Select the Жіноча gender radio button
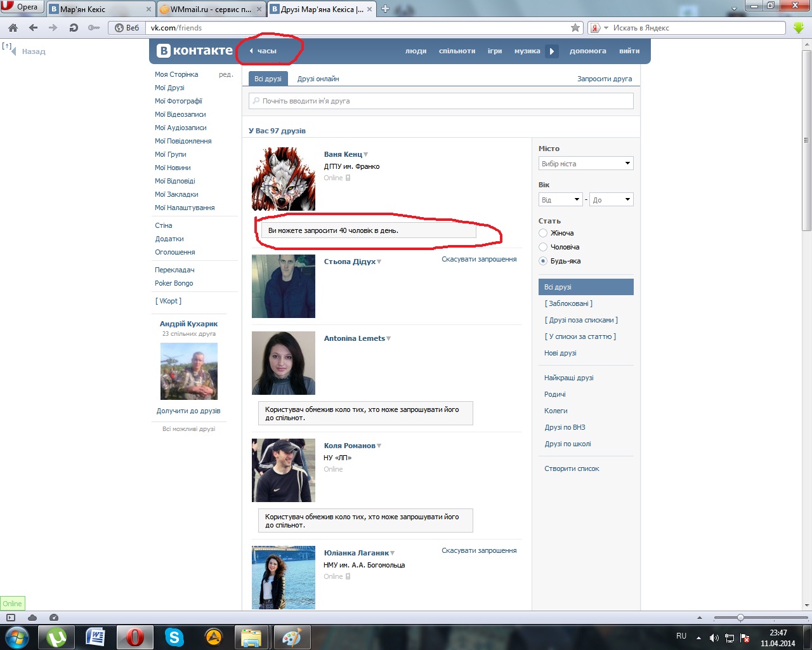The height and width of the screenshot is (650, 812). [543, 233]
